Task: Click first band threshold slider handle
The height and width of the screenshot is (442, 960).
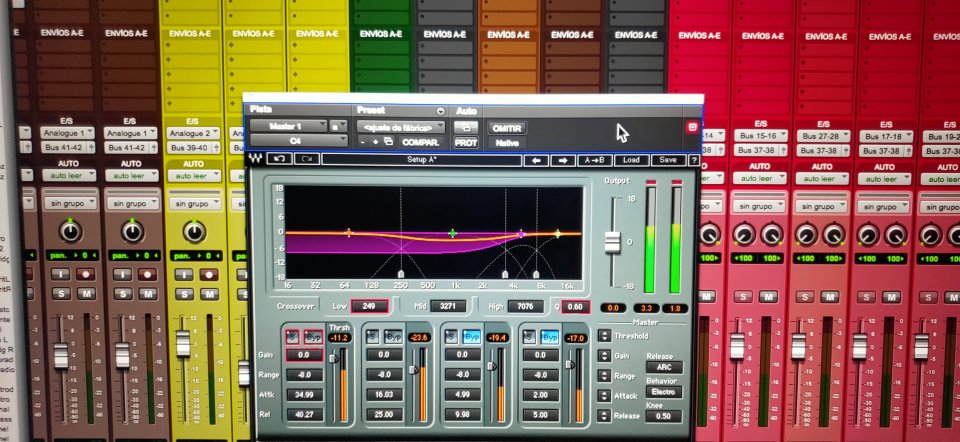Action: [x=334, y=358]
